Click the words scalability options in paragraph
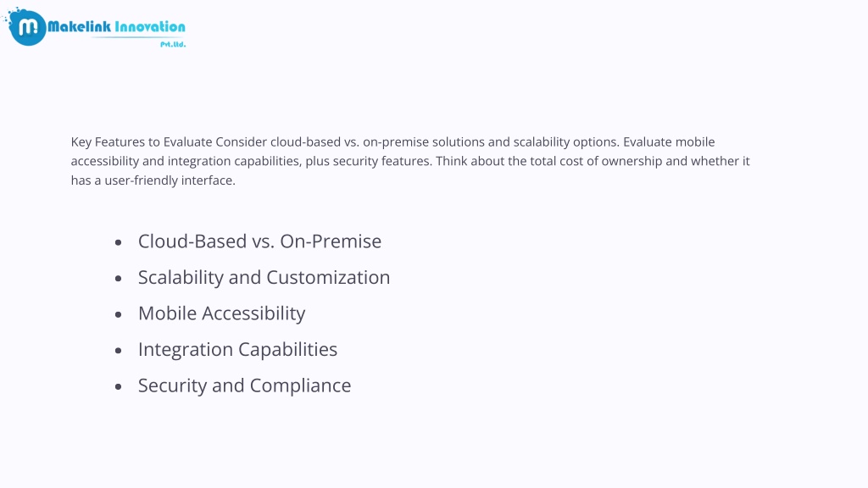Viewport: 868px width, 488px height. point(565,142)
